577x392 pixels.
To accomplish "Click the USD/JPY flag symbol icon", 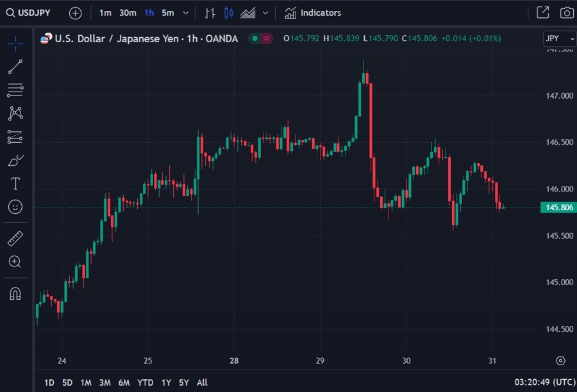I will pyautogui.click(x=46, y=38).
